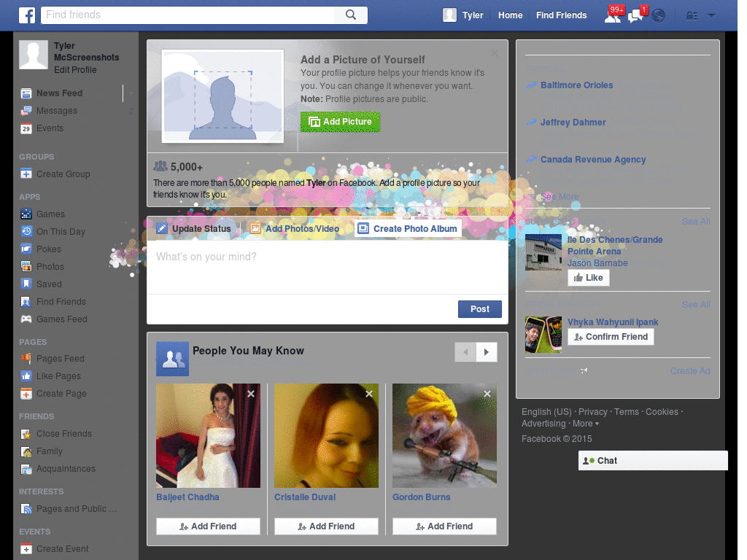Click the Post button
Screen dimensions: 747x560
(x=480, y=309)
